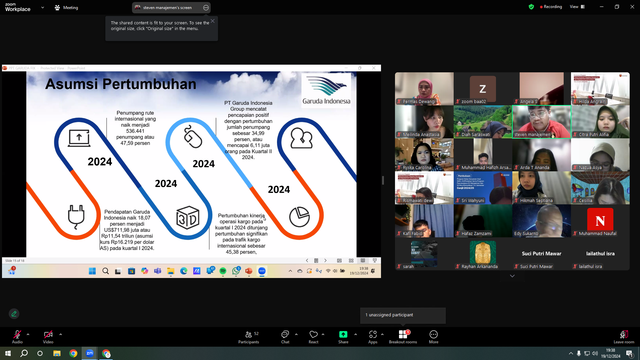The image size is (640, 360).
Task: Select the steven manajemen active speaker tile
Action: pyautogui.click(x=541, y=122)
